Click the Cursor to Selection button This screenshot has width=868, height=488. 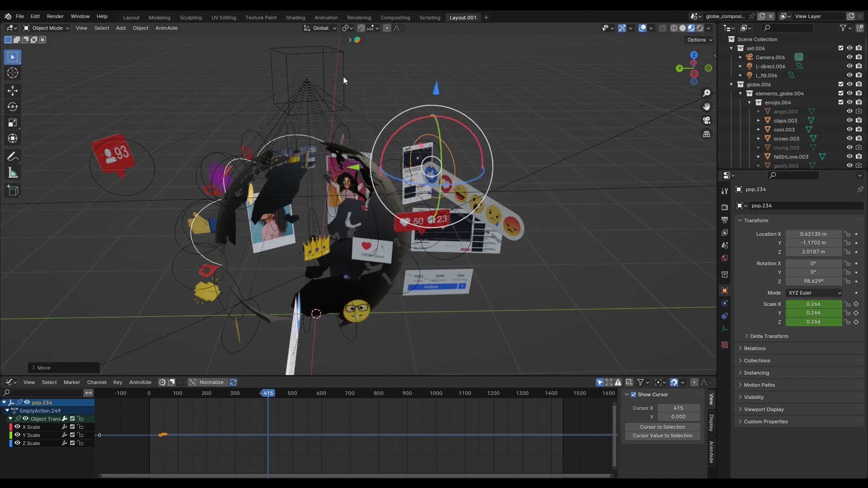pos(662,427)
